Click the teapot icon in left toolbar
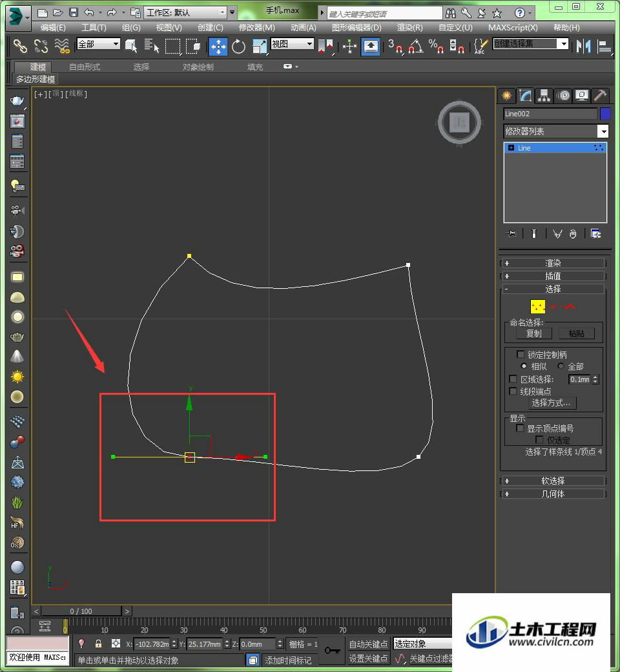 pos(17,101)
